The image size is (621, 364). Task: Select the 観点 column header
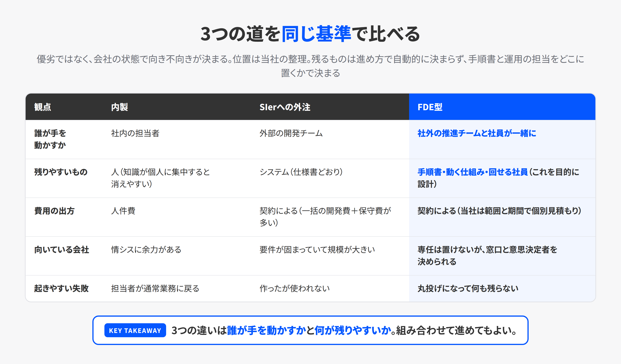[43, 107]
